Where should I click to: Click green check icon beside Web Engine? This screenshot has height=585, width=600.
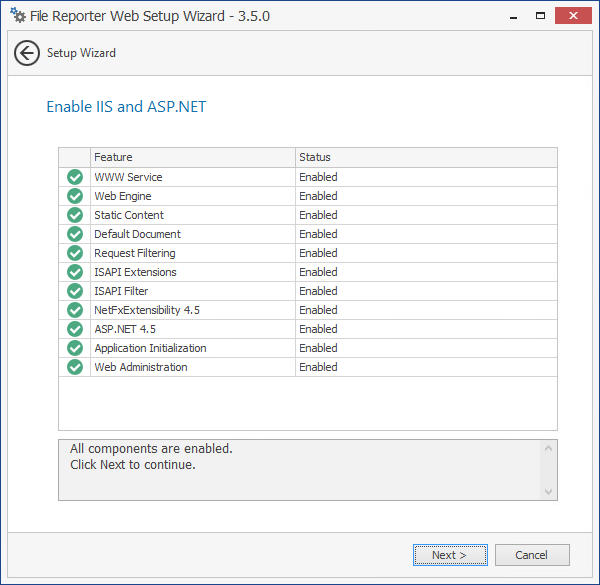[75, 196]
